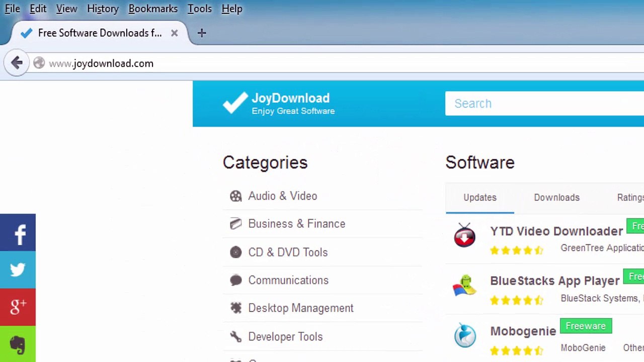Click the JoyDownload checkmark logo

point(235,103)
